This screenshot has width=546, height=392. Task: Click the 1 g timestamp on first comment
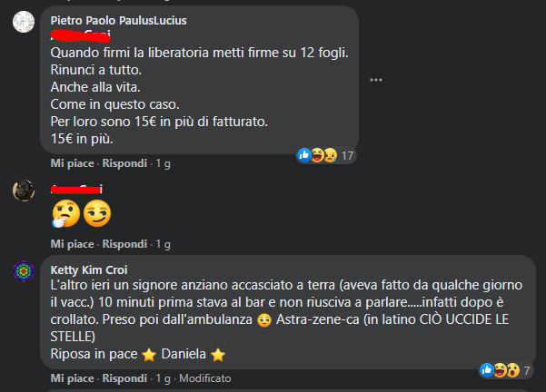click(x=163, y=163)
